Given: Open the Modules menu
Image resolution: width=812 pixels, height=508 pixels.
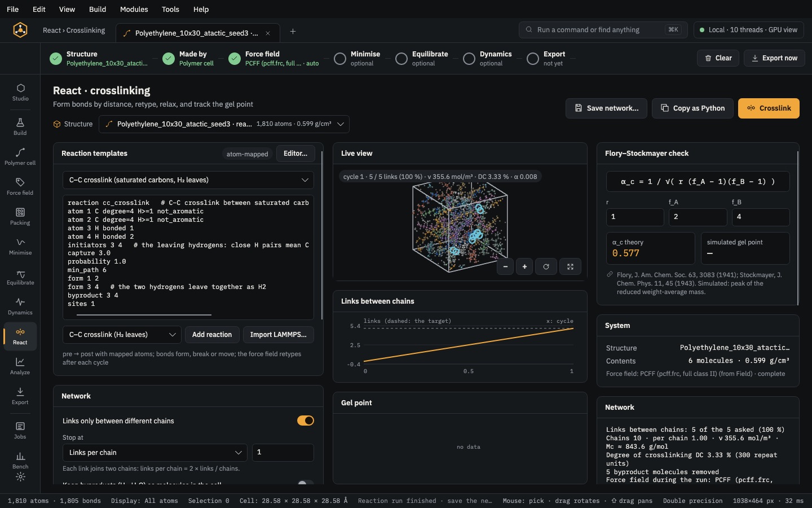Looking at the screenshot, I should [134, 9].
